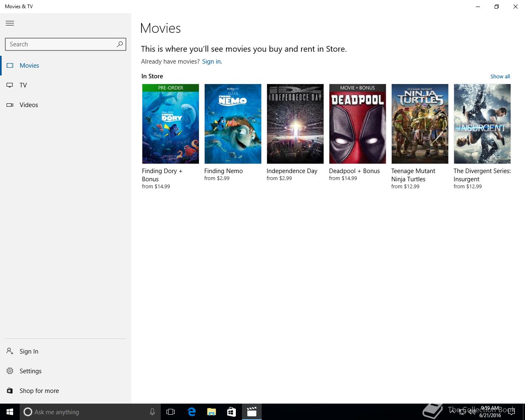Click the 'Finding Nemo' title text
The height and width of the screenshot is (420, 525).
pos(224,171)
